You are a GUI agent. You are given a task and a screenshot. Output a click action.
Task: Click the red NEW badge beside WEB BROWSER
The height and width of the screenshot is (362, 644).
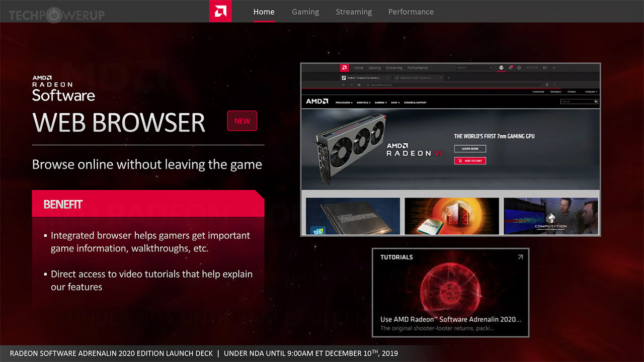242,121
